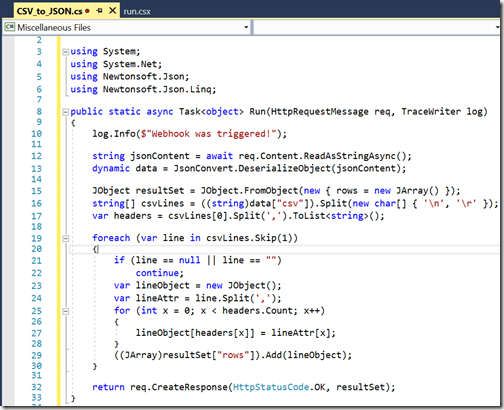Click ReadAsStringAsync on line 12
This screenshot has width=504, height=410.
(x=349, y=156)
